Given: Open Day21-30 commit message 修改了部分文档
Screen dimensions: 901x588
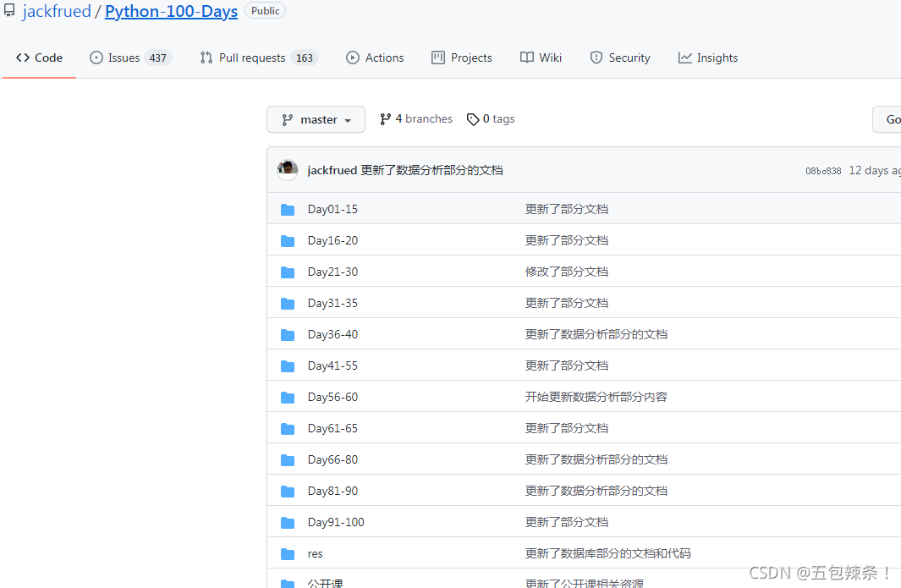Looking at the screenshot, I should point(567,272).
